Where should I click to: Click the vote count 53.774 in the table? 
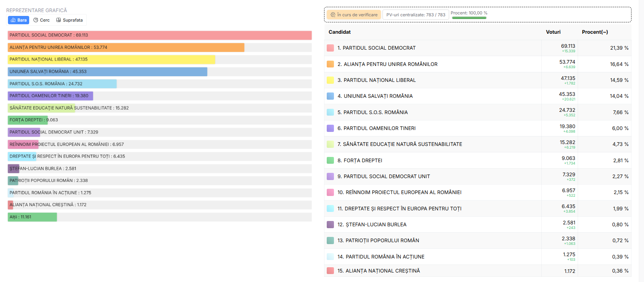(567, 62)
